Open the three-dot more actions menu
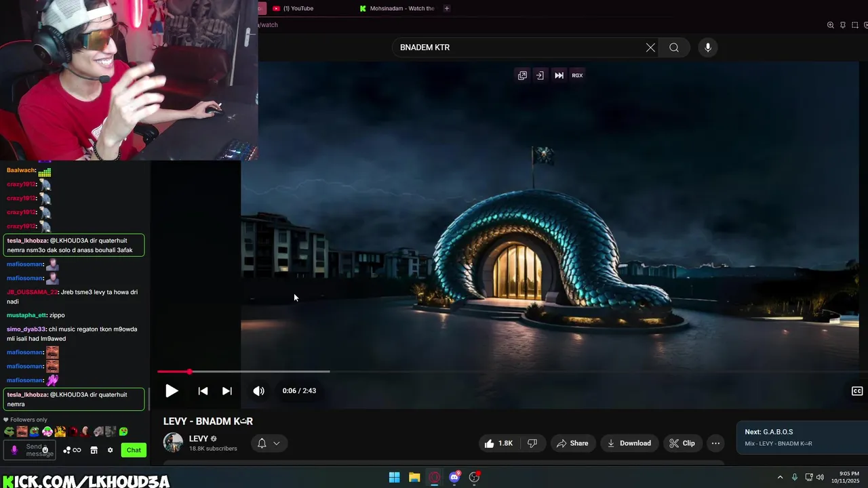The image size is (868, 488). coord(715,443)
